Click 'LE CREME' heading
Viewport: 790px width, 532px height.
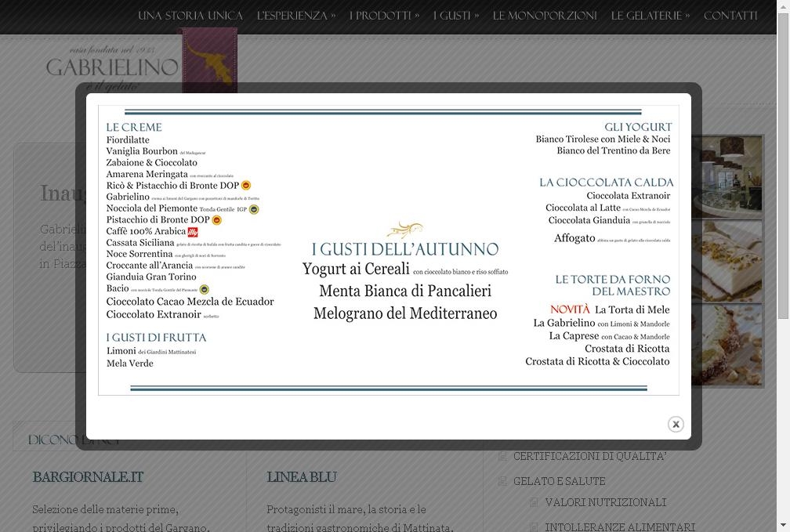[134, 127]
